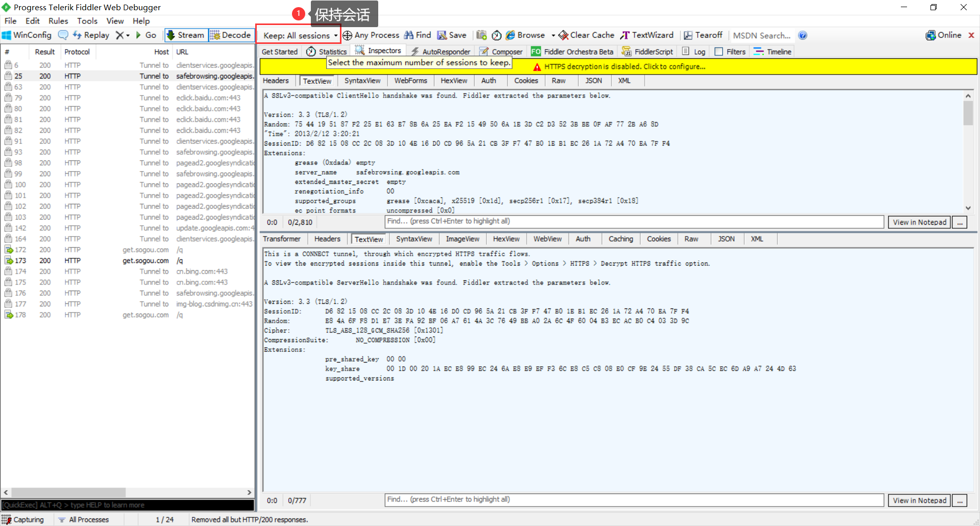Toggle Stream mode

186,35
